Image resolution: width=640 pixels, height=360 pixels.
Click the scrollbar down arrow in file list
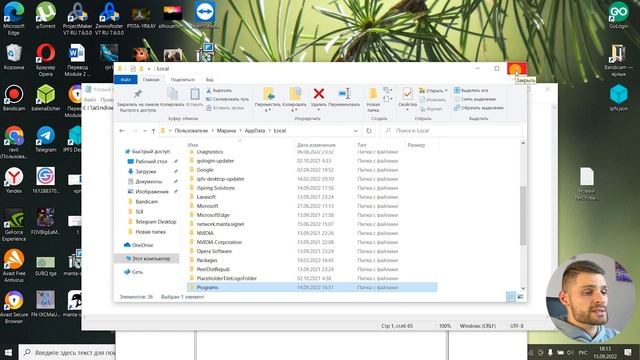[523, 288]
